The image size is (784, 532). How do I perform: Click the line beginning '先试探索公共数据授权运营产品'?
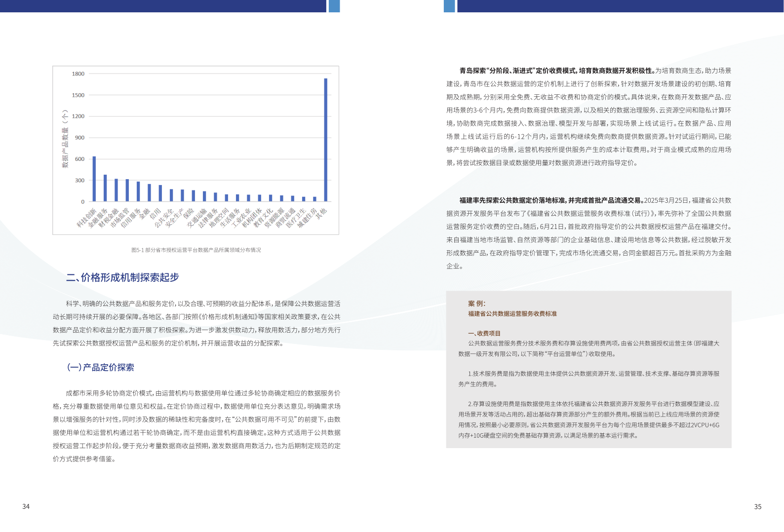169,343
